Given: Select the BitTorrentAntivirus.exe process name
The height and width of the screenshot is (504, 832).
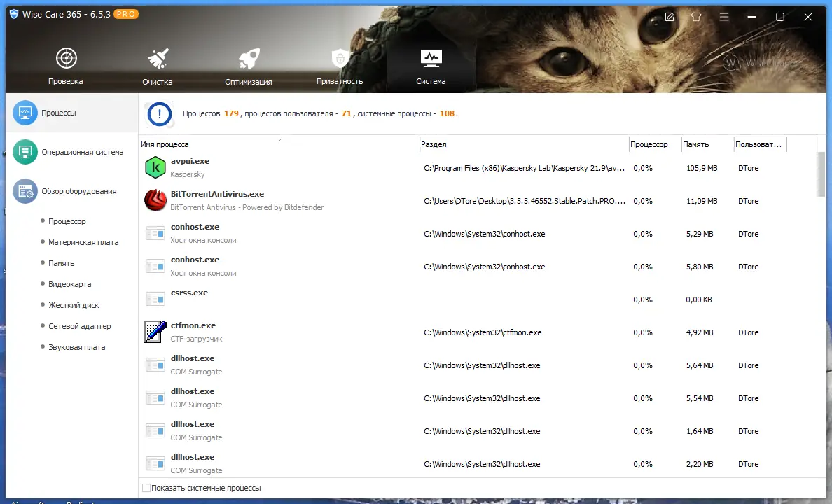Looking at the screenshot, I should 217,194.
